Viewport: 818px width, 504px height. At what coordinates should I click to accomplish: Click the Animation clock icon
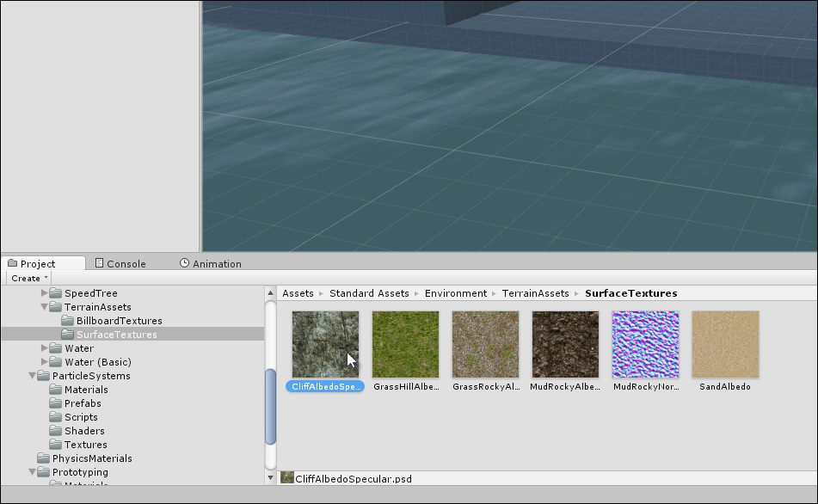[x=187, y=263]
